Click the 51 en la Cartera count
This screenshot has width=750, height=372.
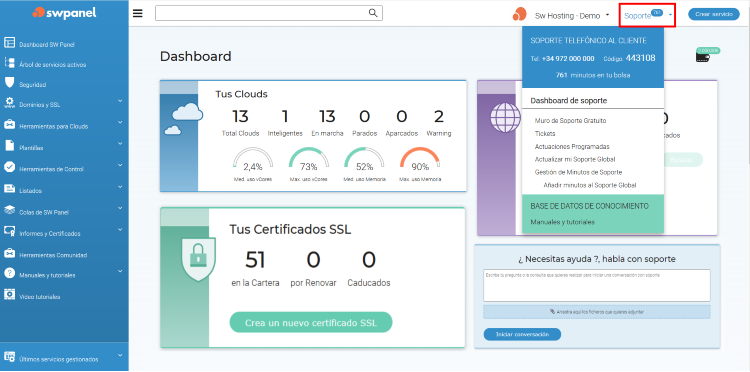pyautogui.click(x=255, y=260)
